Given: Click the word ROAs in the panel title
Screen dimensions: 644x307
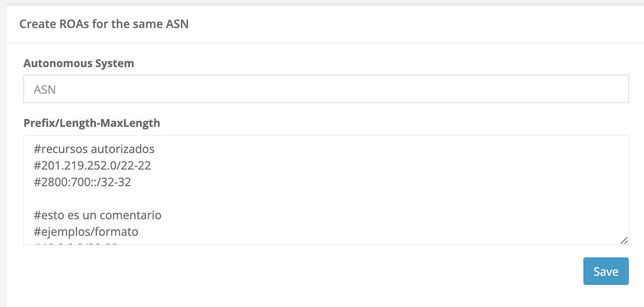Looking at the screenshot, I should [74, 24].
